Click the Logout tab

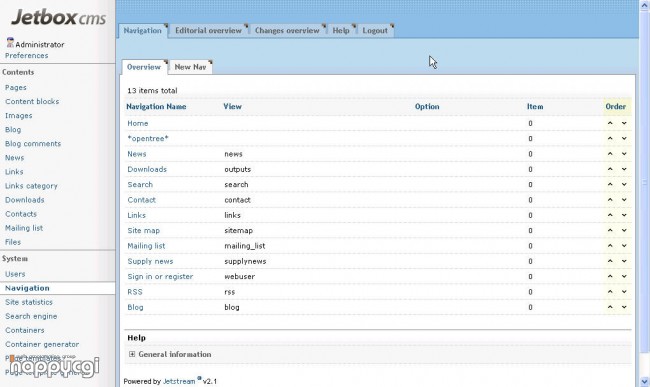point(375,30)
